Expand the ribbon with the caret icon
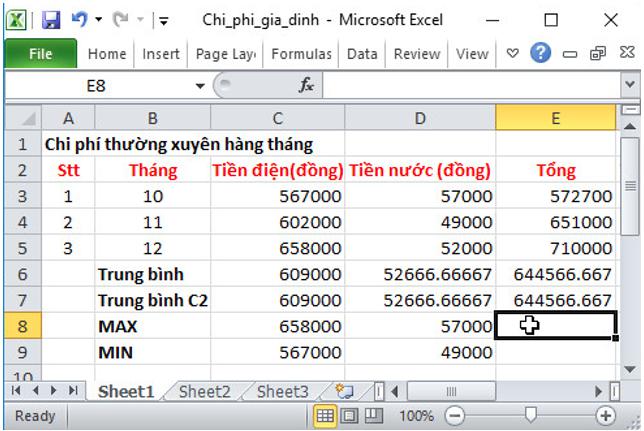The image size is (644, 431). tap(512, 53)
